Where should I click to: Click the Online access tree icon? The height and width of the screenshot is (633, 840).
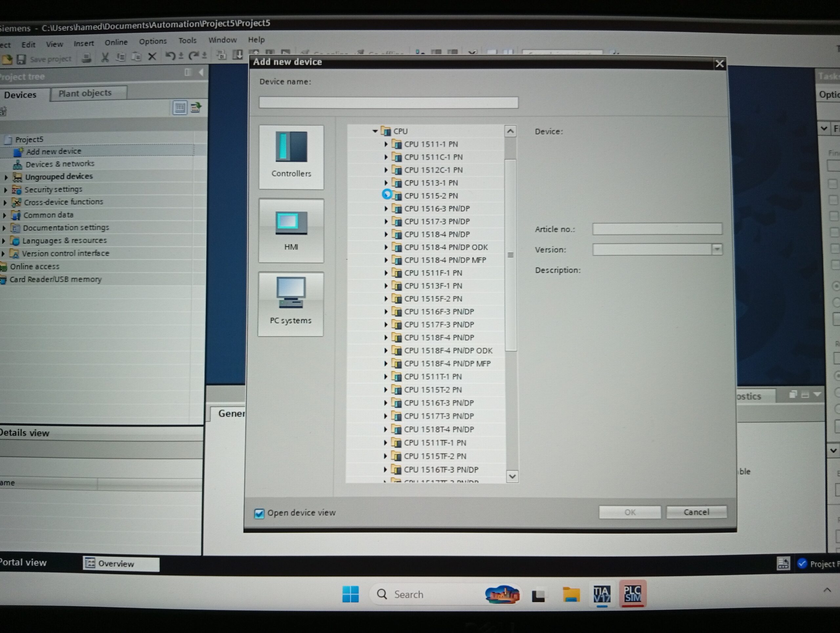click(3, 267)
